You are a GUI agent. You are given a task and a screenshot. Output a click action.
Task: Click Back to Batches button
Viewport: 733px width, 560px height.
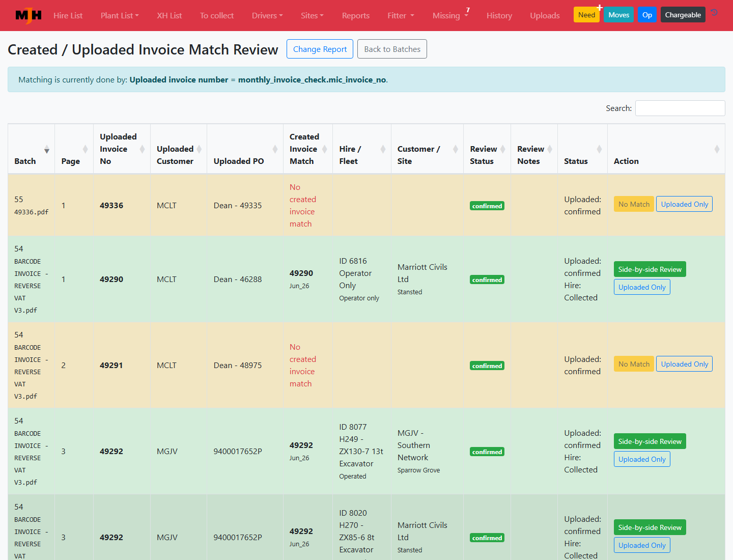[392, 49]
